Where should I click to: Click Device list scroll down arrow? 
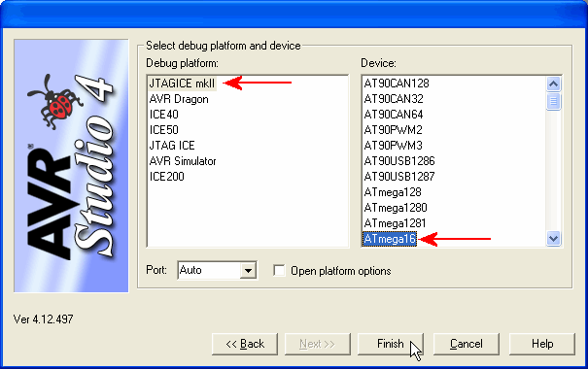(554, 238)
